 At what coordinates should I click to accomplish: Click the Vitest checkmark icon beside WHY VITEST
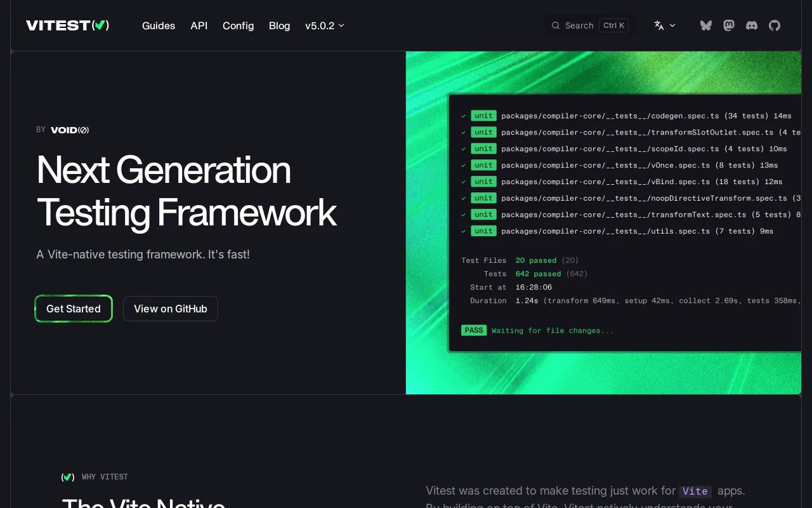[x=68, y=477]
